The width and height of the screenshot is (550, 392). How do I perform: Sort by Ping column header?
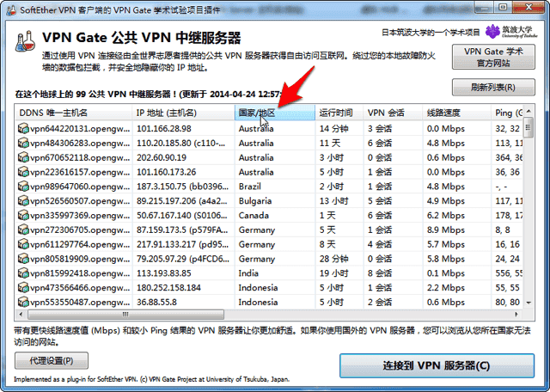click(x=507, y=113)
